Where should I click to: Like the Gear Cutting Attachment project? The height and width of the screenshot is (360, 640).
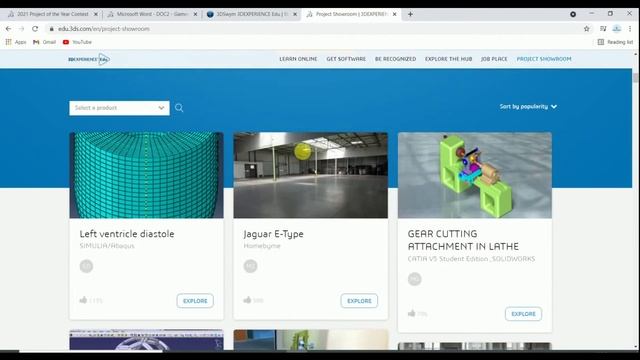click(x=411, y=313)
